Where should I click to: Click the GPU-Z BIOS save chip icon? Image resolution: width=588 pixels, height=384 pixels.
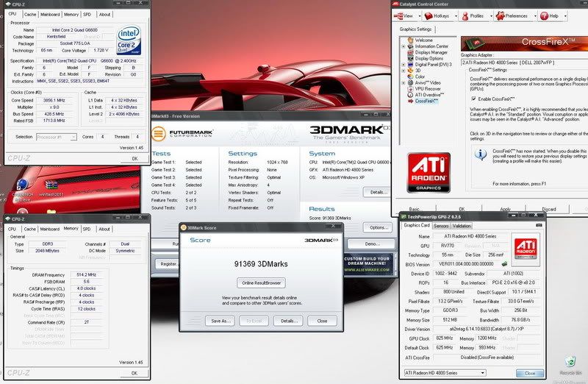point(504,264)
